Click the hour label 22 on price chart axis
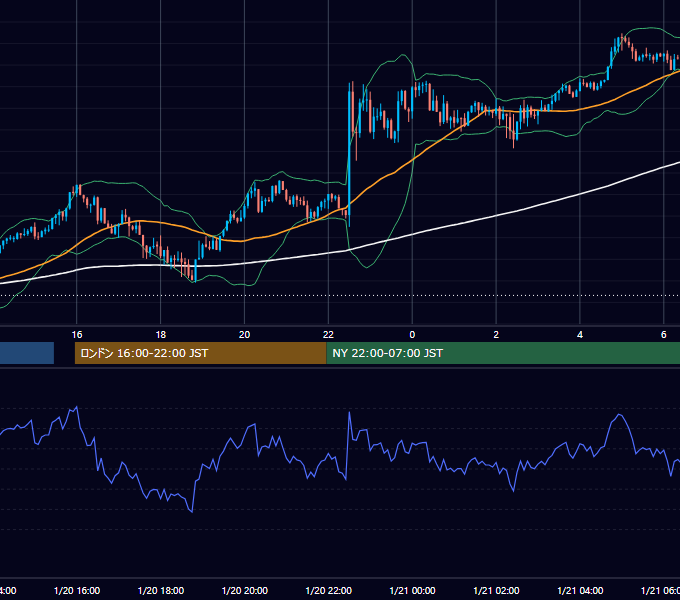This screenshot has width=680, height=600. point(328,335)
